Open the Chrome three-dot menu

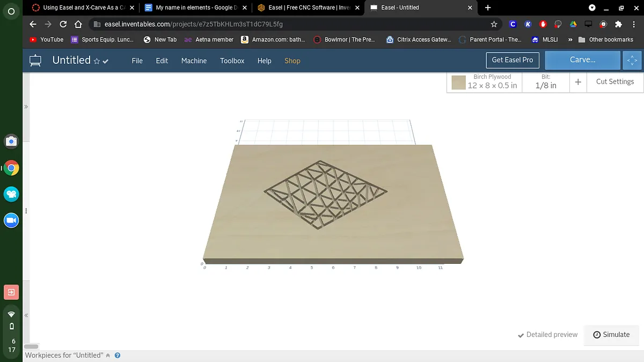633,24
